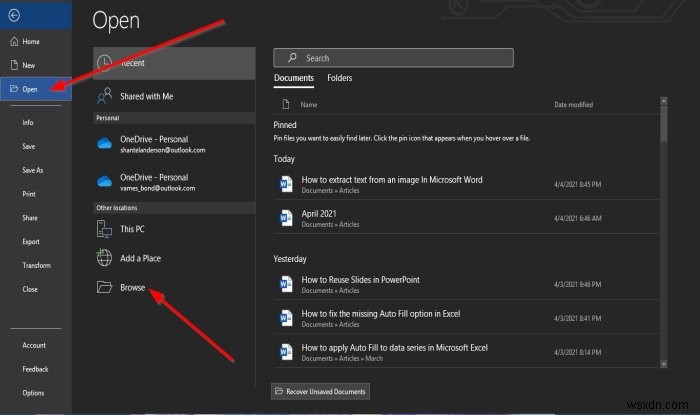Select the Documents tab

tap(294, 78)
